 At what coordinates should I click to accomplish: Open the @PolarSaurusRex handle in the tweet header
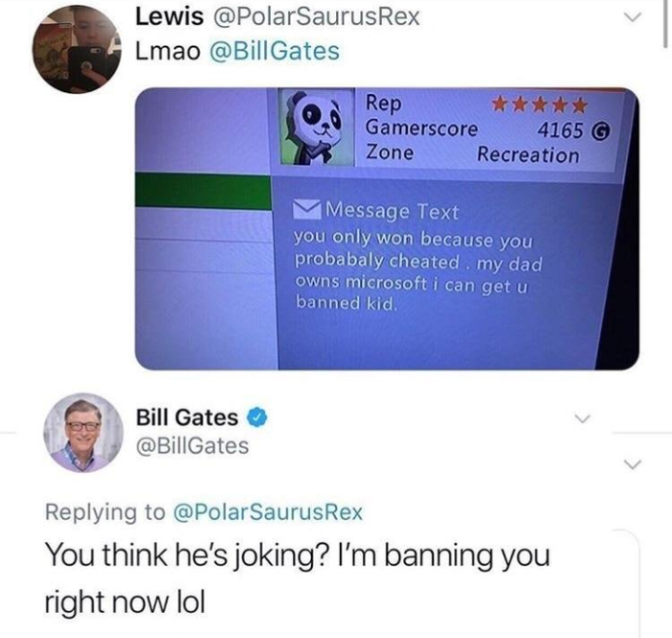coord(316,16)
